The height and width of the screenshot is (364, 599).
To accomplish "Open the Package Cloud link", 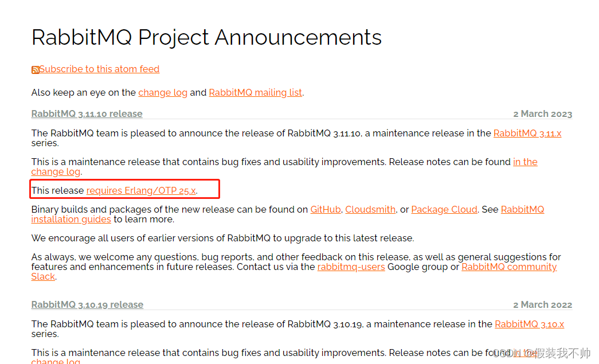I will click(444, 210).
